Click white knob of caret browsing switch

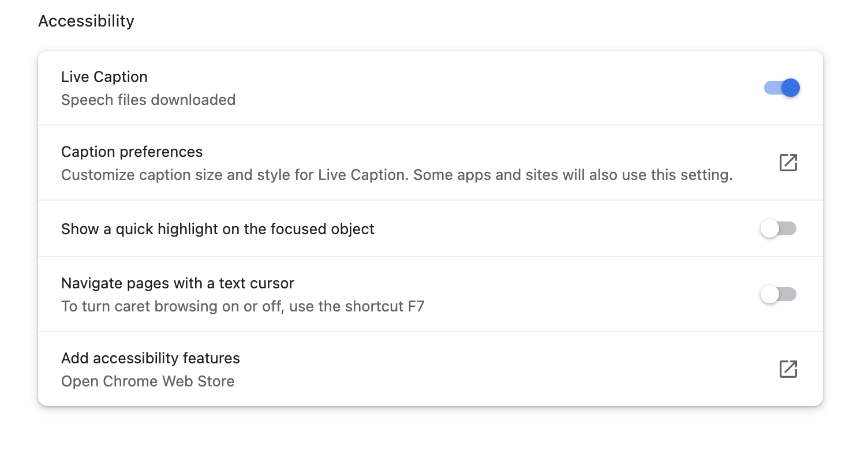coord(769,295)
